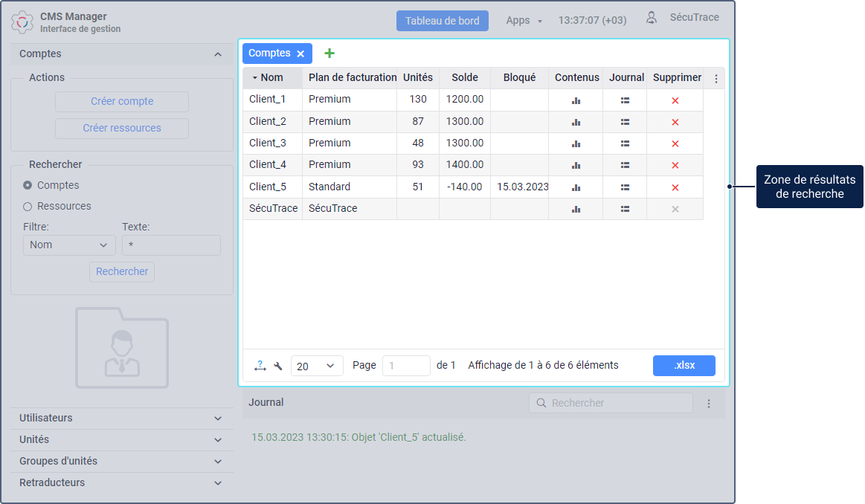
Task: Close the Comptes tab
Action: click(x=300, y=54)
